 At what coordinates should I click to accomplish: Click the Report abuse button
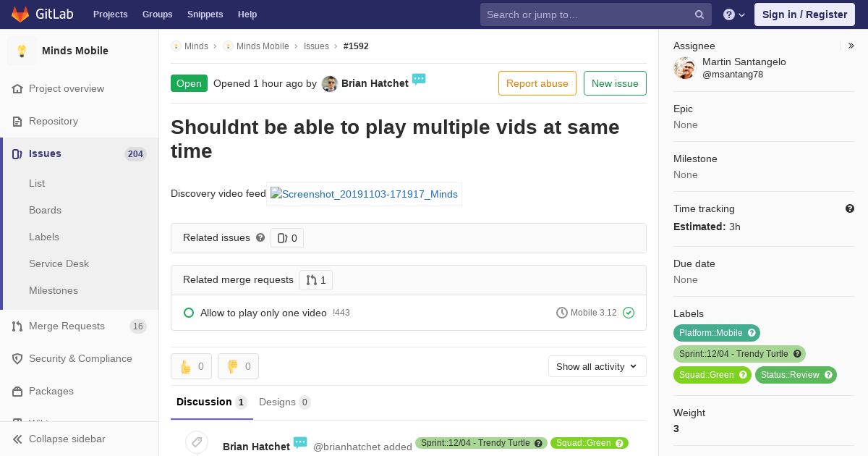click(537, 83)
